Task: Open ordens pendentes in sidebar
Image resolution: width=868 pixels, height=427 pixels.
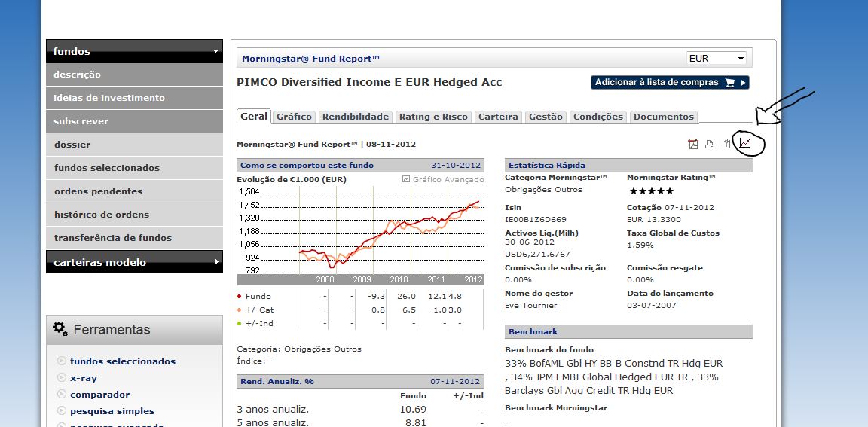Action: [134, 191]
